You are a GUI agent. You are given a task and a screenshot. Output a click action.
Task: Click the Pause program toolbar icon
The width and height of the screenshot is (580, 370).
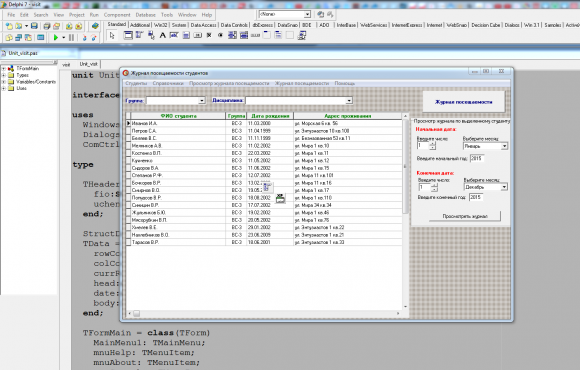click(72, 37)
